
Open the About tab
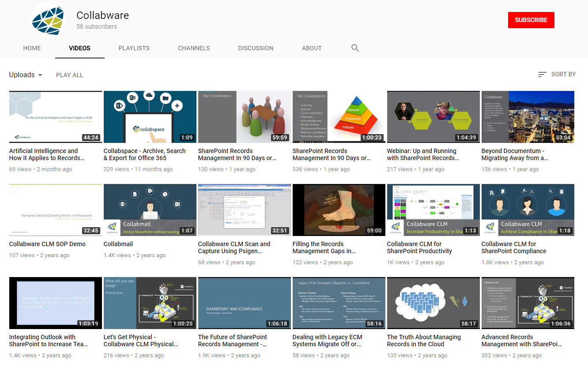coord(312,48)
